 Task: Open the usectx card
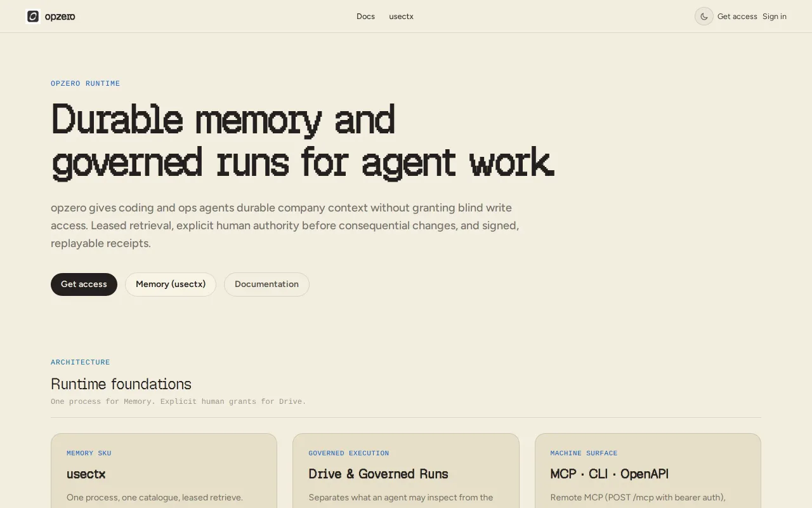(x=164, y=471)
